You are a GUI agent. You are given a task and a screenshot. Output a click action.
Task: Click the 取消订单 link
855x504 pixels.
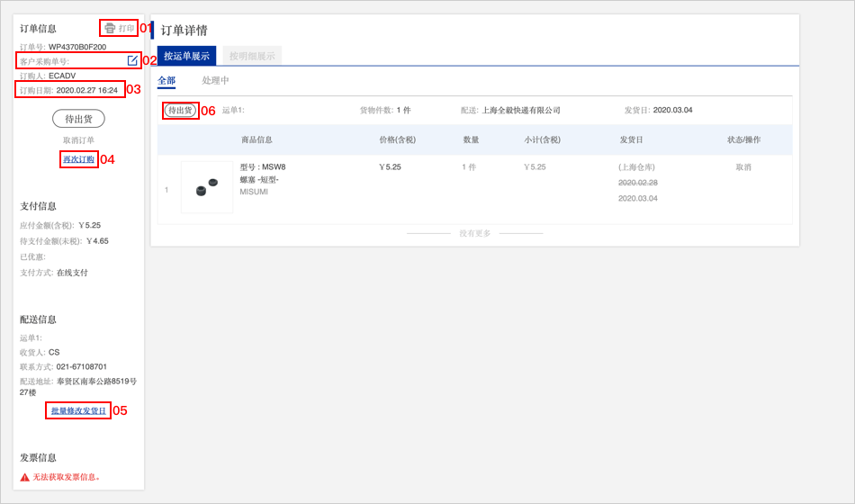[78, 140]
